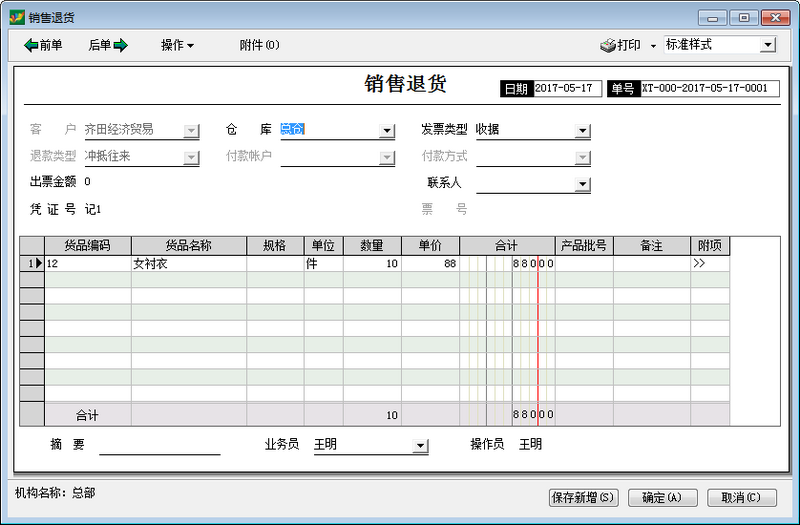Open the 退款类型 dropdown showing 冲抵往来
Screen dimensions: 800x525
point(191,157)
